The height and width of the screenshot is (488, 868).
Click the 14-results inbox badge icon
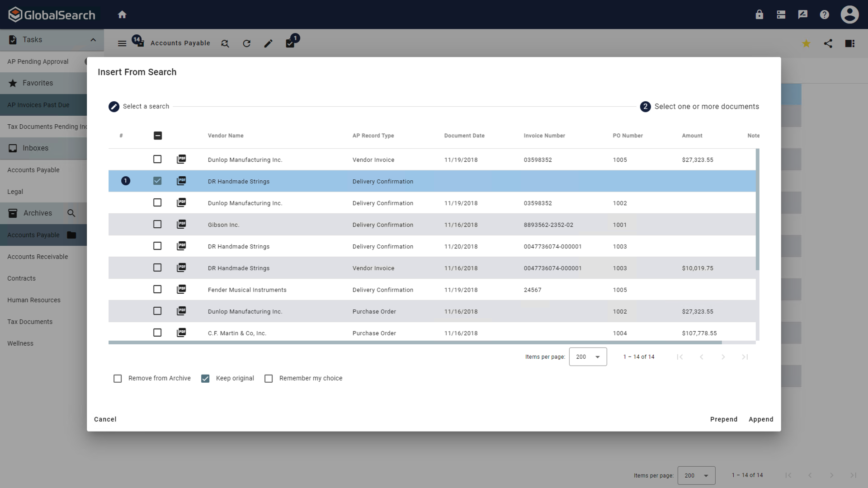[138, 42]
